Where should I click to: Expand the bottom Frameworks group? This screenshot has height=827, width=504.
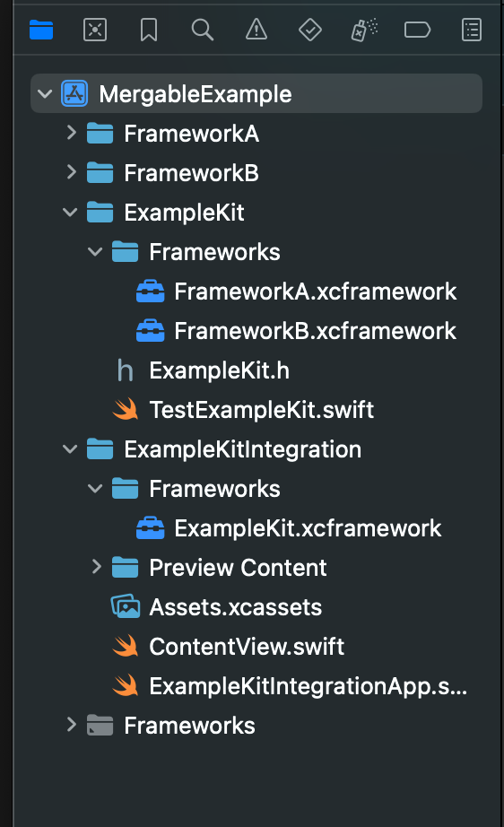point(72,726)
